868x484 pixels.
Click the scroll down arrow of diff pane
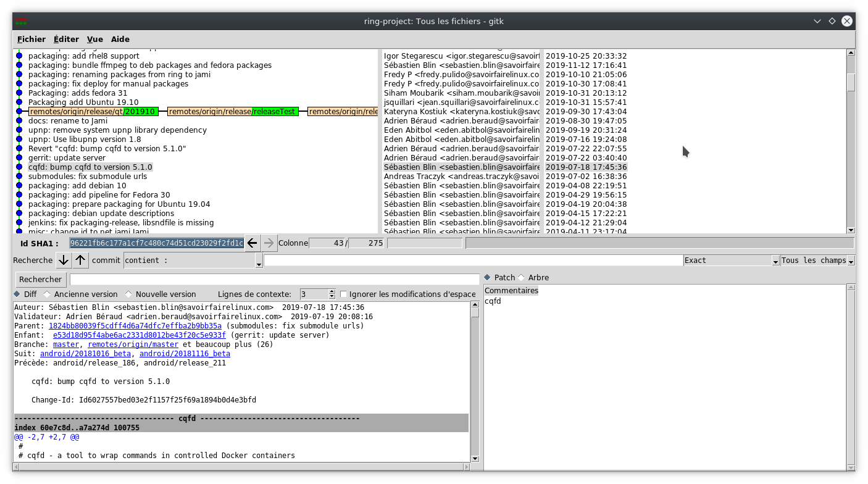(x=475, y=458)
